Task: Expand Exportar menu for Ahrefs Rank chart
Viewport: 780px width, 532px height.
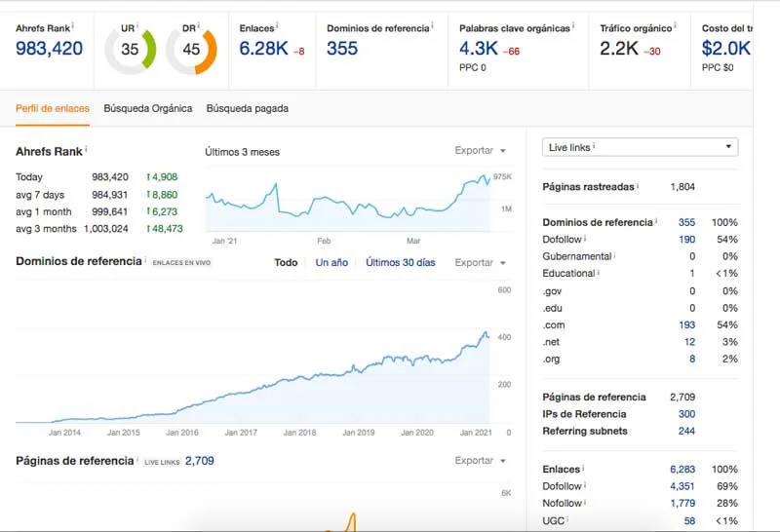Action: coord(480,150)
